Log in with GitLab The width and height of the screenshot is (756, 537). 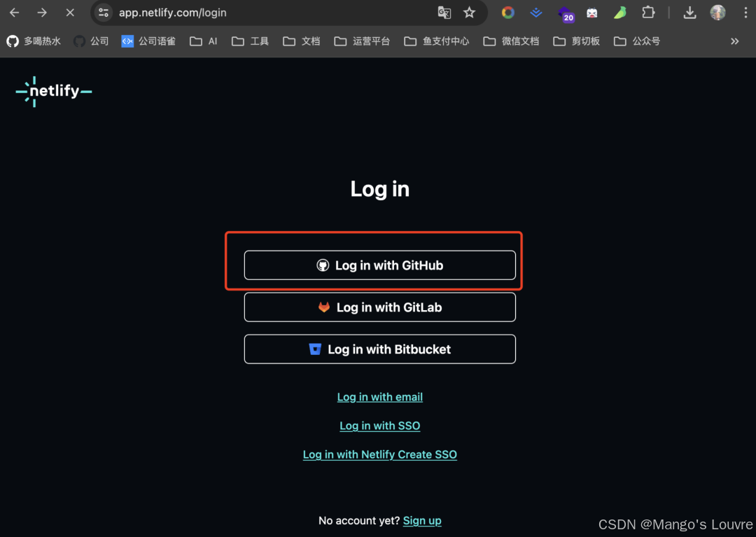click(x=379, y=307)
